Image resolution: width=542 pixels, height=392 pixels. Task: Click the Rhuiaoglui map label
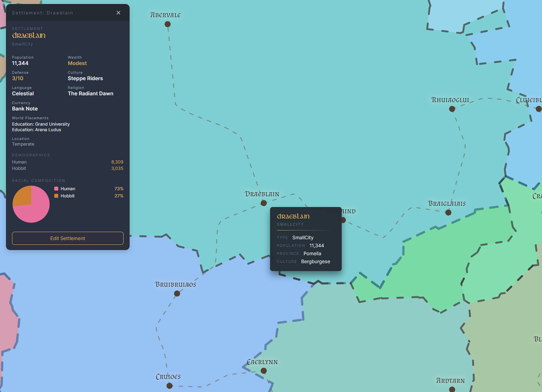point(450,100)
